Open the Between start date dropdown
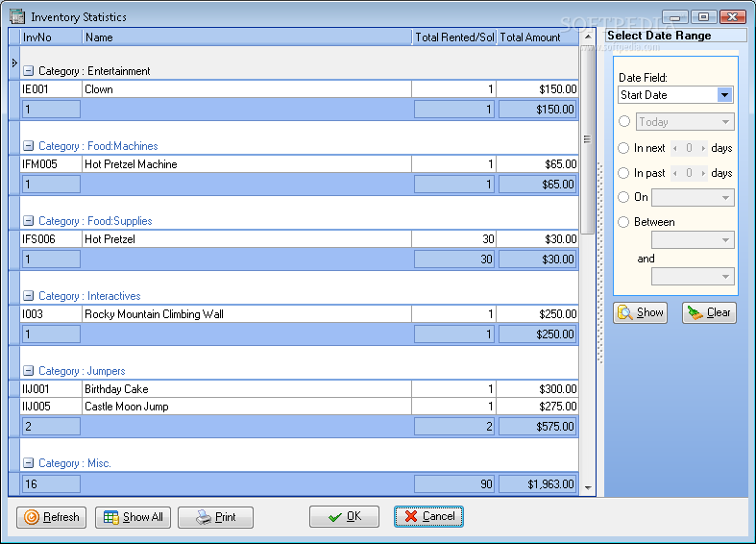 coord(725,239)
